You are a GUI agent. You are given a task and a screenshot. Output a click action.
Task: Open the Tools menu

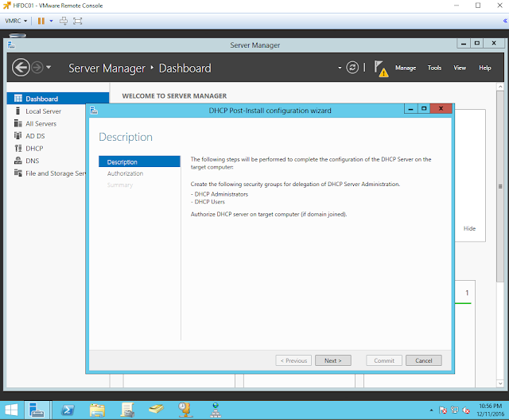(434, 68)
